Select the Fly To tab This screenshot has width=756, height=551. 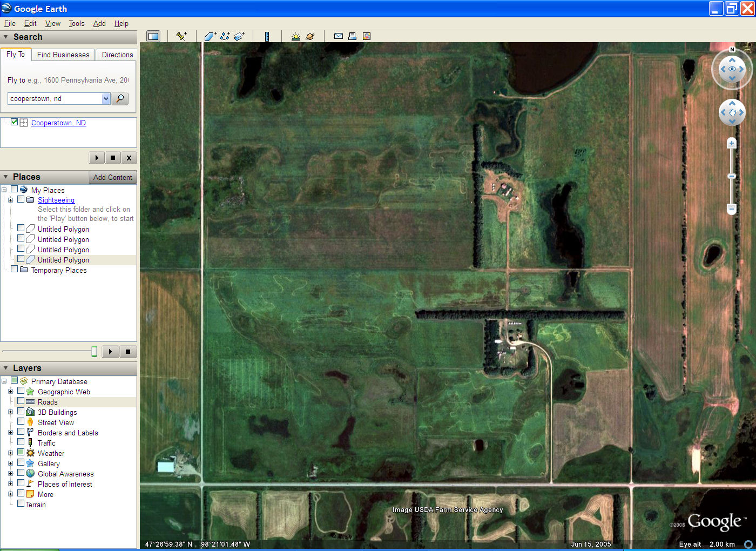click(16, 54)
